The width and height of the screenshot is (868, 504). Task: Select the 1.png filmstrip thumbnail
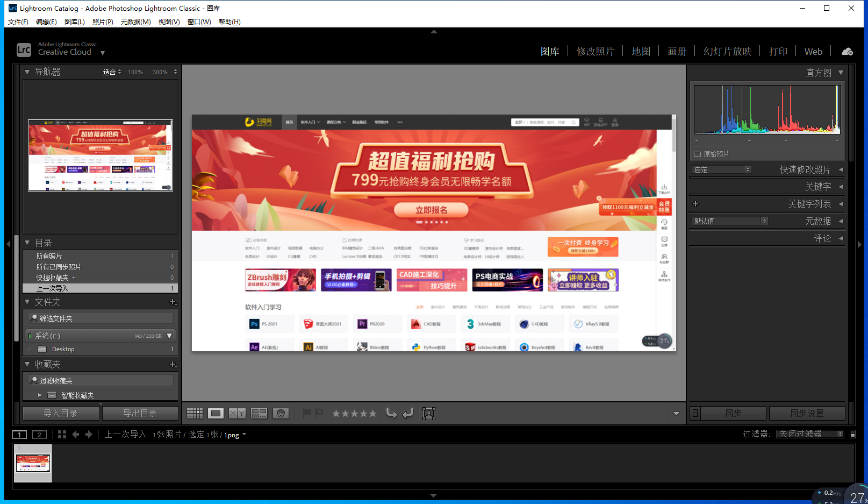[33, 463]
